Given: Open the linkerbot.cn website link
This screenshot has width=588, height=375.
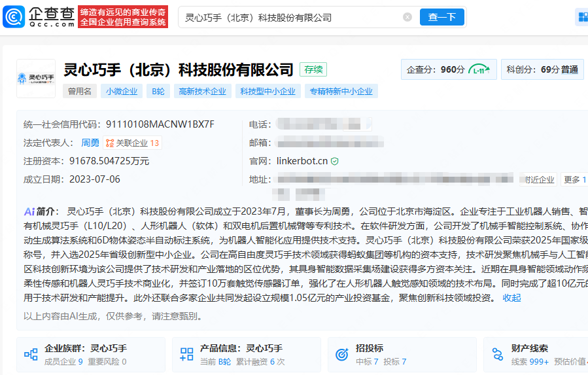Looking at the screenshot, I should [x=302, y=161].
